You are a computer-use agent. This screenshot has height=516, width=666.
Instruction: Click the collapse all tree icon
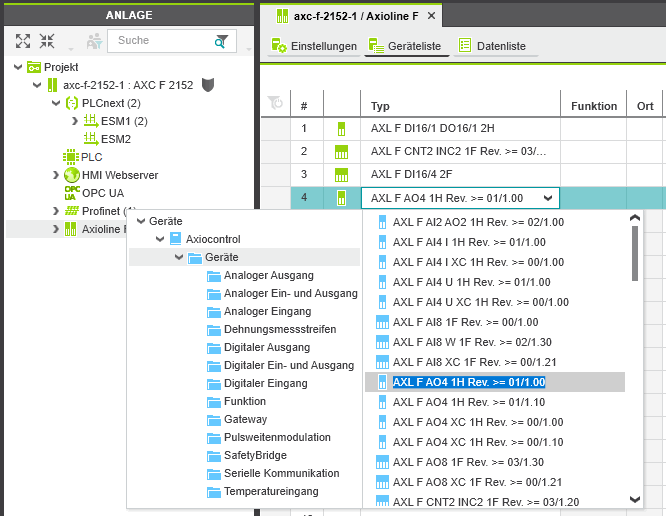click(47, 41)
